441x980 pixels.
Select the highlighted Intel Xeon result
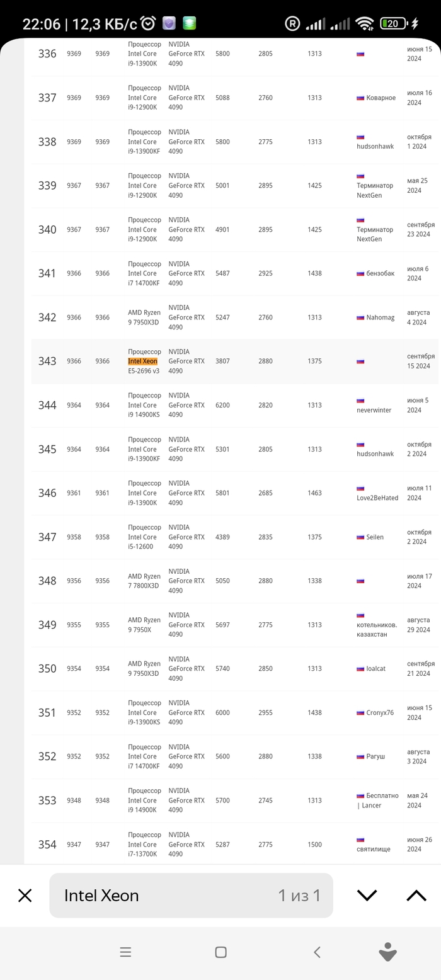point(143,362)
